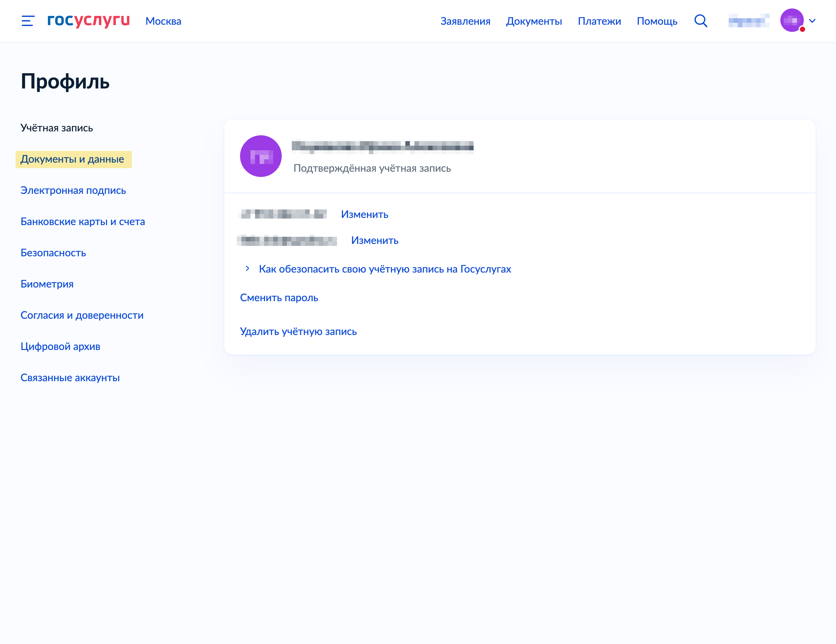Change location from Москва
This screenshot has height=644, width=836.
[x=163, y=21]
